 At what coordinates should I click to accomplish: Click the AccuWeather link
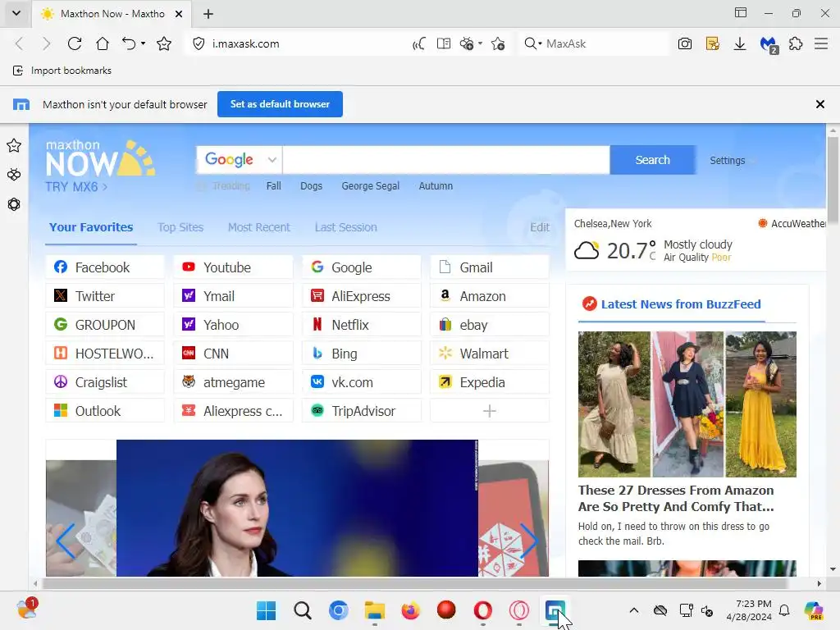click(792, 223)
